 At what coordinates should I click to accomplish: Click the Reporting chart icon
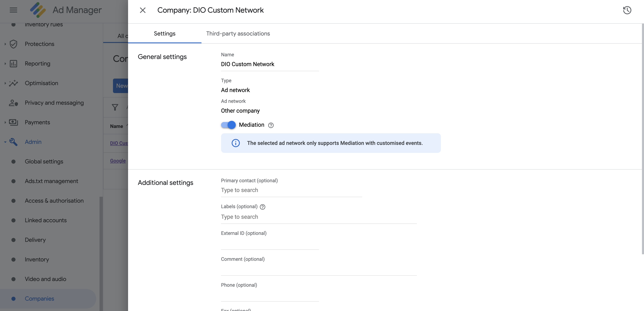click(13, 63)
